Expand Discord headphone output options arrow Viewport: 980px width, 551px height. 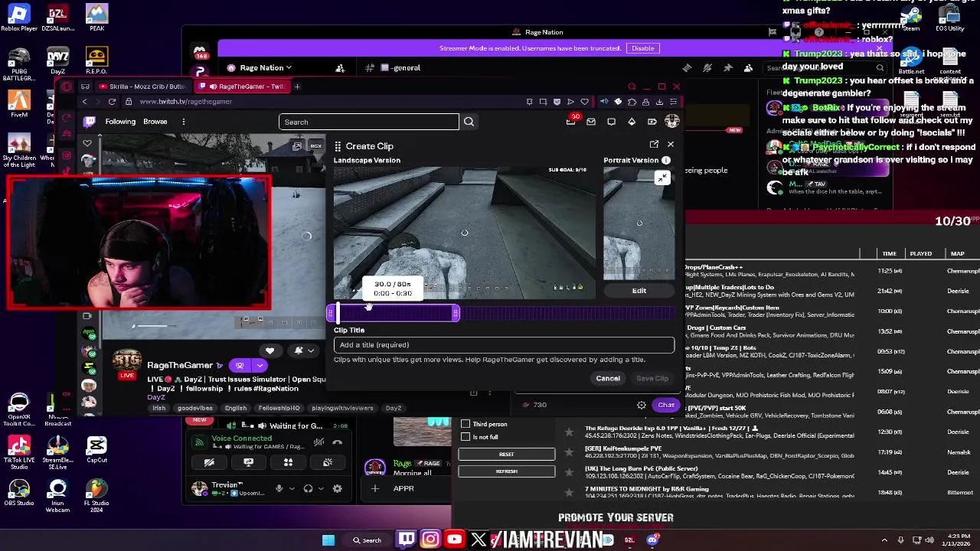[320, 488]
